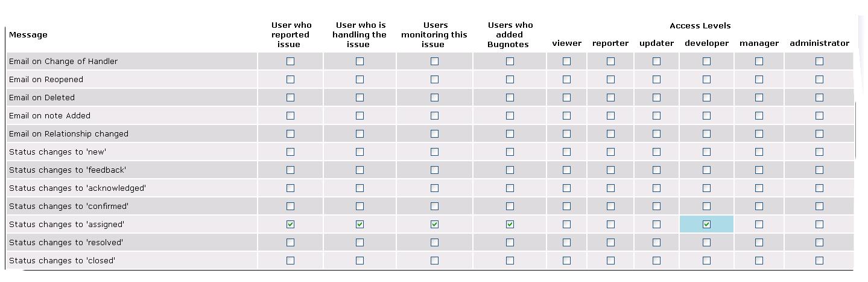Image resolution: width=868 pixels, height=282 pixels.
Task: Check reporter-user box for Email on Change of Handler
Action: 290,61
